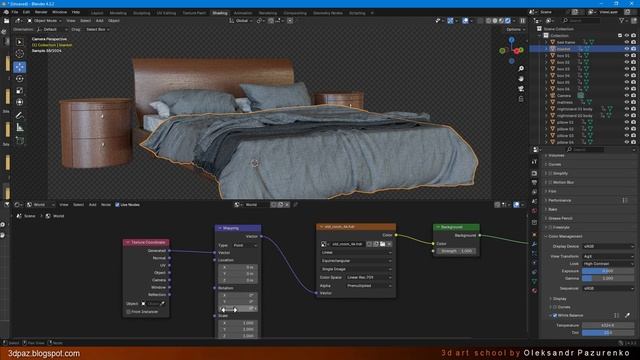Toggle the Simplify checkbox
Image resolution: width=640 pixels, height=360 pixels.
(x=550, y=173)
